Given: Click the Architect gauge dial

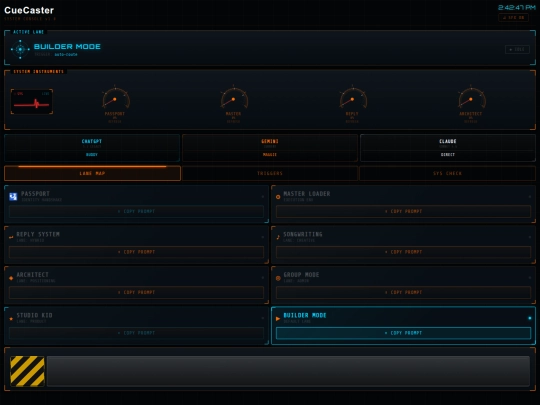Looking at the screenshot, I should click(x=471, y=98).
